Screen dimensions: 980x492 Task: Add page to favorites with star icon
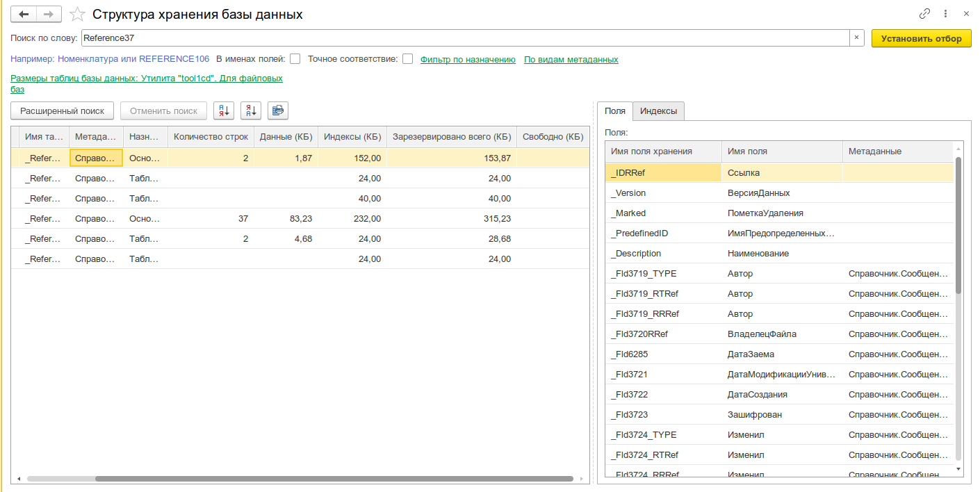point(79,14)
